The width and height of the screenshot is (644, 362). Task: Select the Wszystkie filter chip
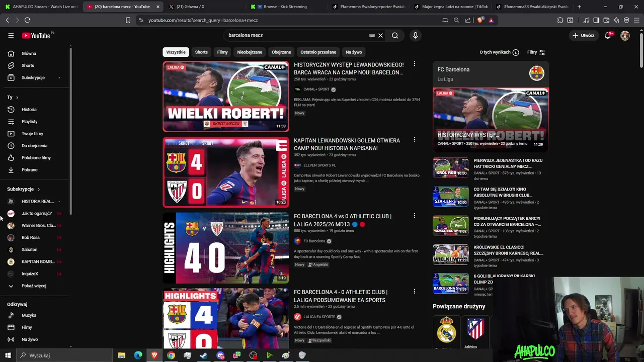pyautogui.click(x=176, y=52)
